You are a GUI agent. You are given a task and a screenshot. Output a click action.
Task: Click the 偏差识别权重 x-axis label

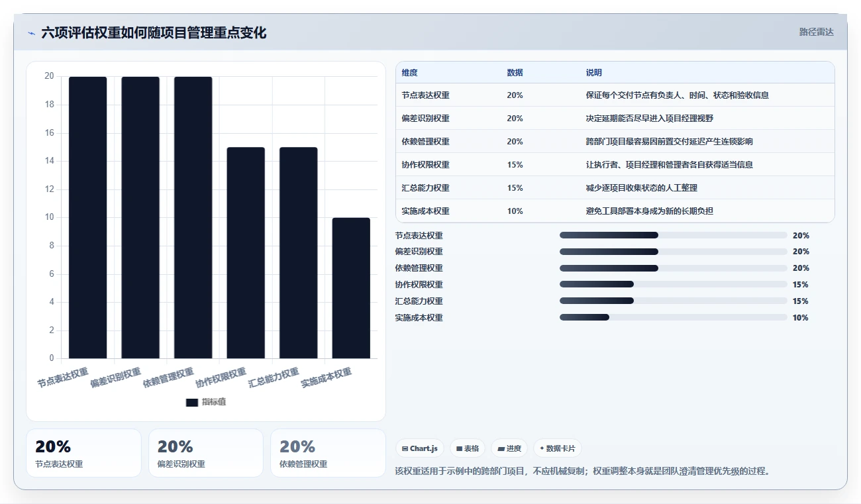tap(116, 378)
